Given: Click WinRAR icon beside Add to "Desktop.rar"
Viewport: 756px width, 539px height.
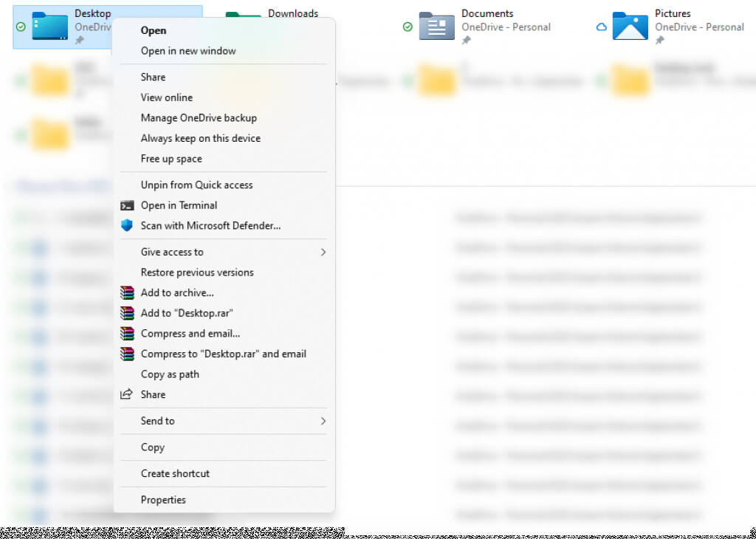Looking at the screenshot, I should tap(127, 313).
